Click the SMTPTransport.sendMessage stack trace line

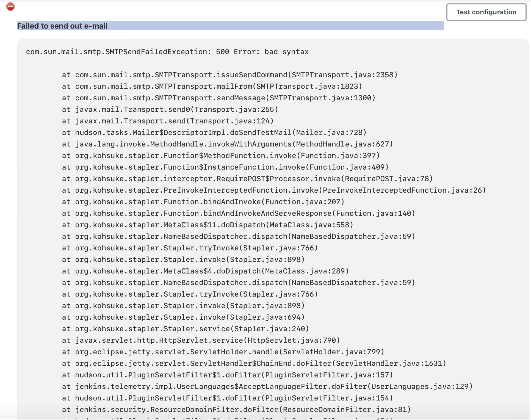[219, 98]
